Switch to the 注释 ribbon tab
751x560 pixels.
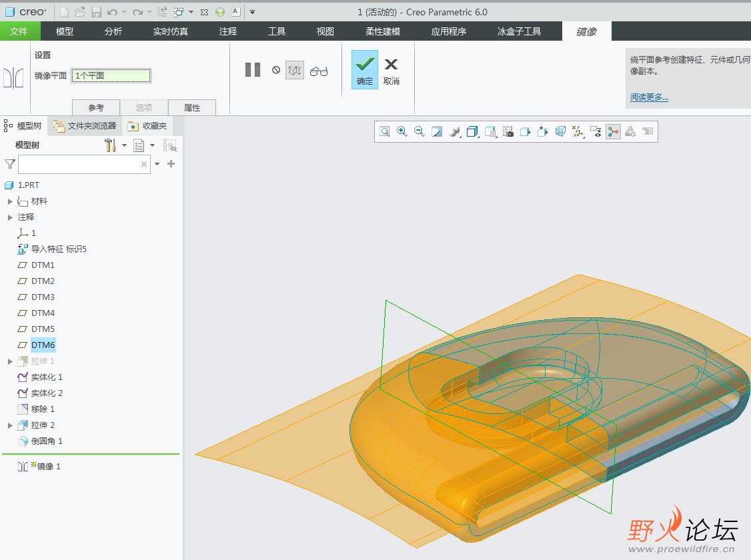tap(228, 31)
